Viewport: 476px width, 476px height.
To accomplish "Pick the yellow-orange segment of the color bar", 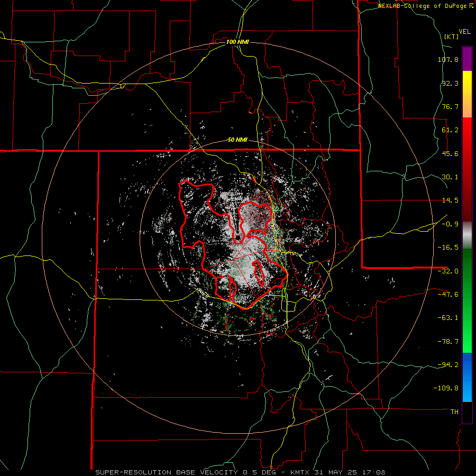I will 467,94.
